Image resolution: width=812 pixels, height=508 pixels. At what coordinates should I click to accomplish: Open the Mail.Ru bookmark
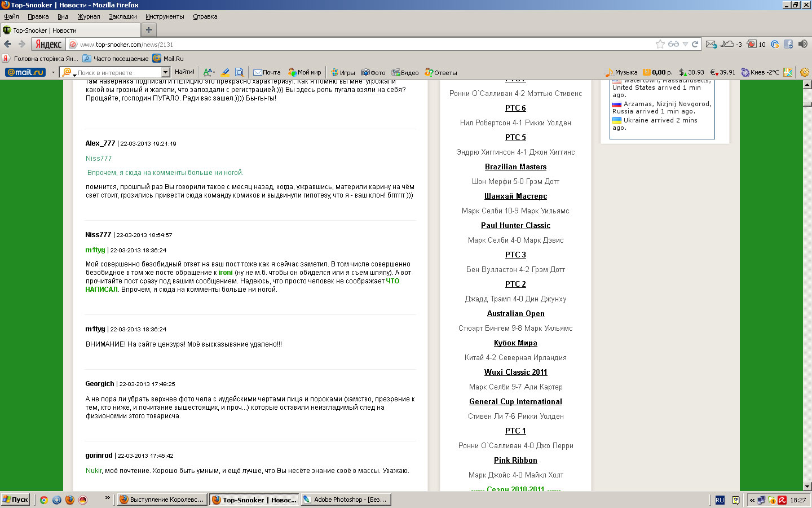(x=168, y=58)
